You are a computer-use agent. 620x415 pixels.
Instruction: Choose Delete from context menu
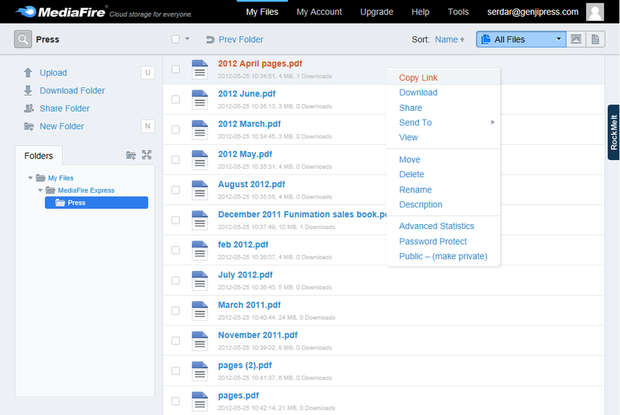point(411,174)
